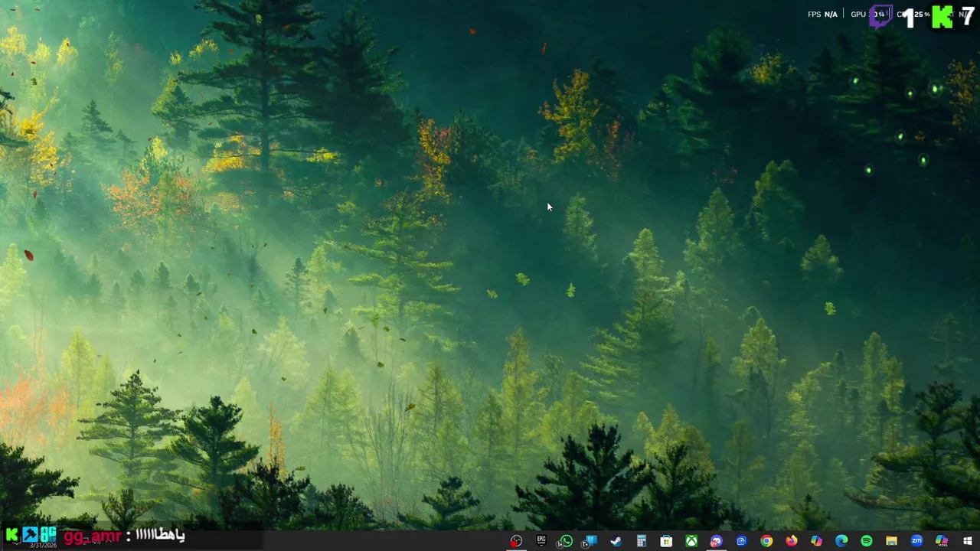Click the Windows Start button

[967, 541]
